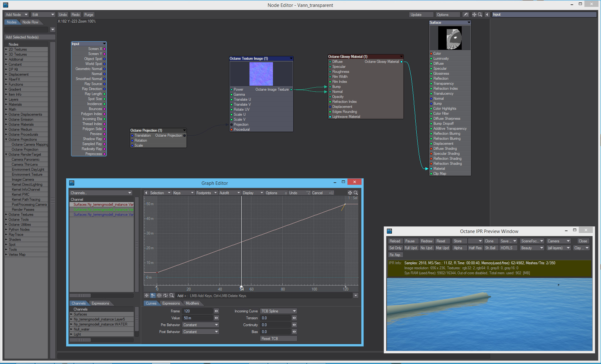Select the Roll keys tool in Graph Editor

pos(165,296)
